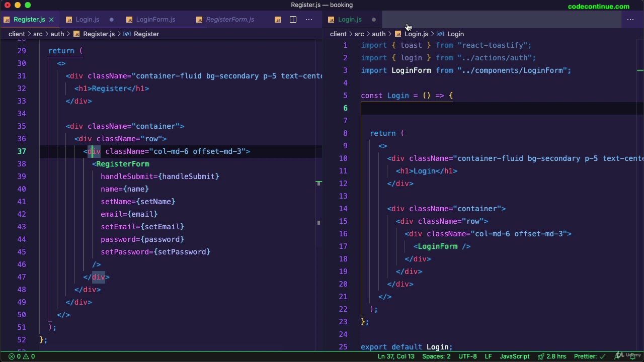This screenshot has height=362, width=644.
Task: Go to line via Ln 37, Col 13
Action: click(396, 356)
